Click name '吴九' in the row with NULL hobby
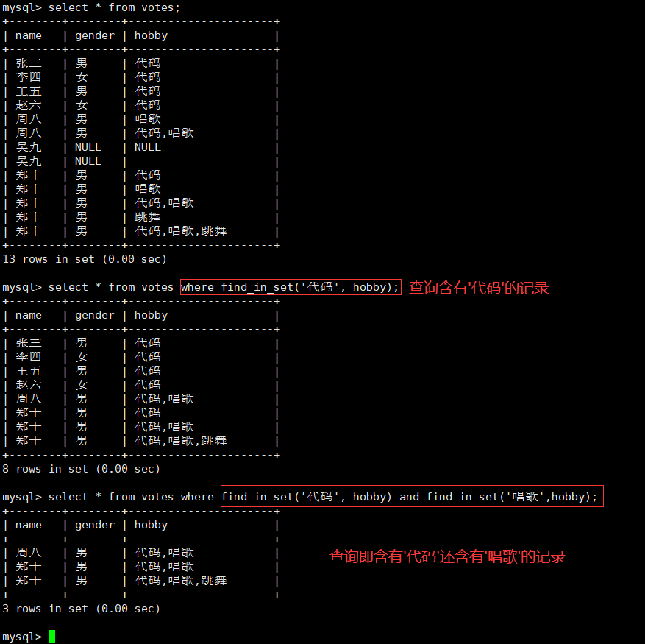The image size is (645, 644). (29, 147)
